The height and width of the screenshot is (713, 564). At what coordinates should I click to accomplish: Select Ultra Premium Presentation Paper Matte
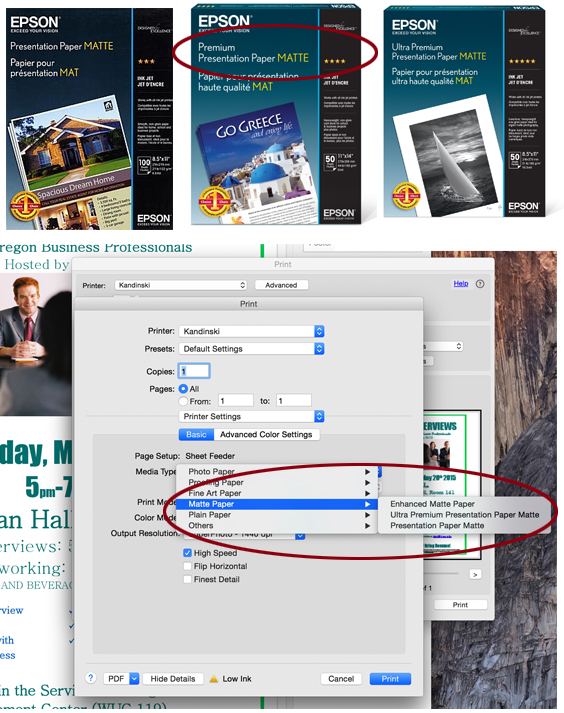pyautogui.click(x=464, y=515)
